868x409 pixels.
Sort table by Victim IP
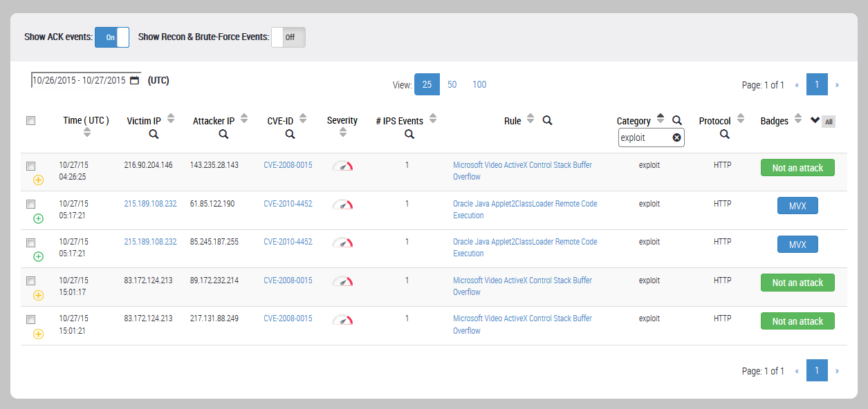171,118
